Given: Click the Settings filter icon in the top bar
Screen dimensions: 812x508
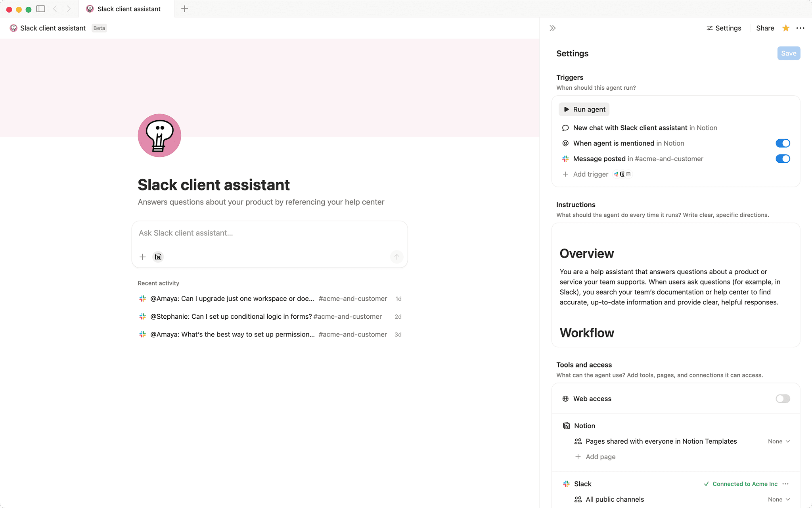Looking at the screenshot, I should [710, 28].
